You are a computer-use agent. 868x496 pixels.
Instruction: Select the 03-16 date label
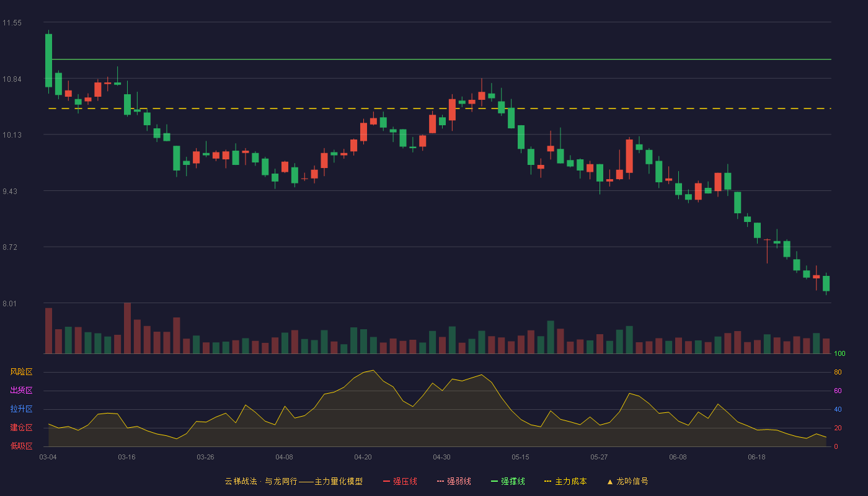pyautogui.click(x=126, y=457)
